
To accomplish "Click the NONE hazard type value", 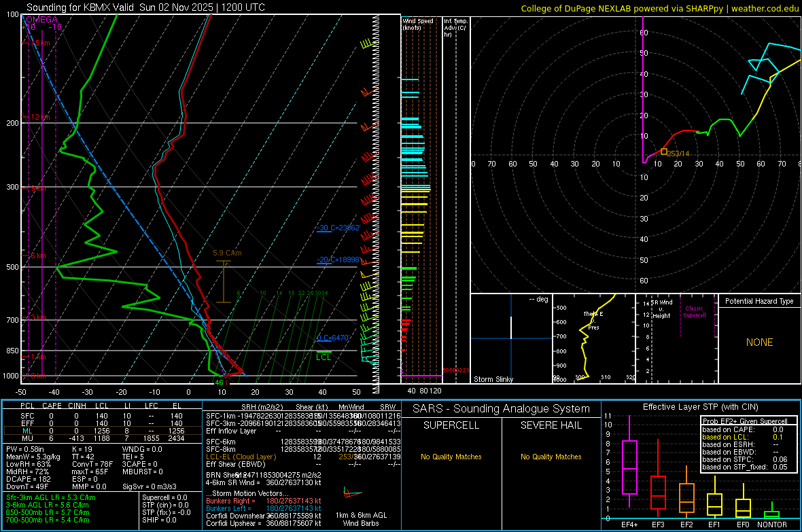I will coord(759,342).
